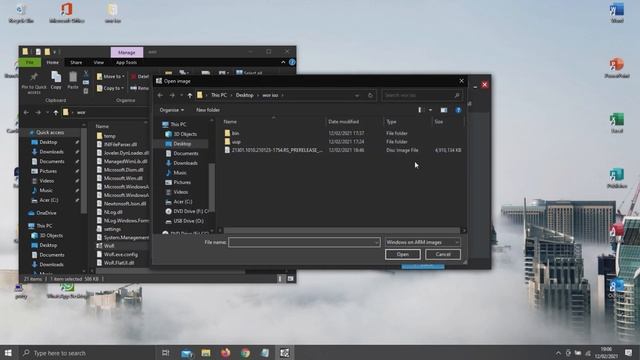Screen dimensions: 640x360
Task: Click the Open button in the dialog
Action: point(402,254)
